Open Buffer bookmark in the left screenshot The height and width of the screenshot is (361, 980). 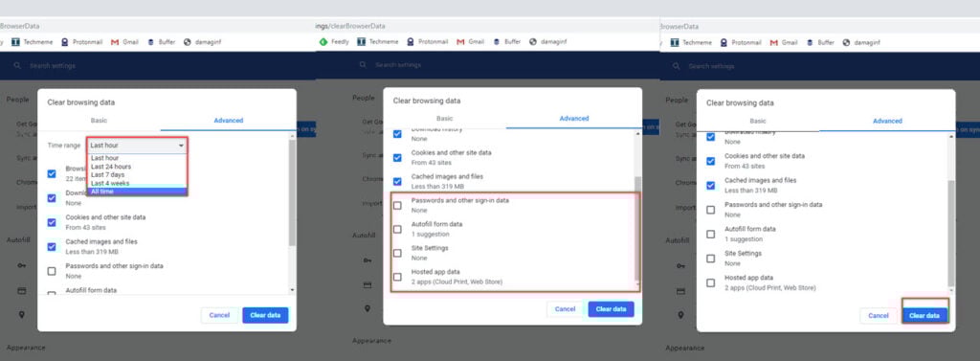click(161, 42)
